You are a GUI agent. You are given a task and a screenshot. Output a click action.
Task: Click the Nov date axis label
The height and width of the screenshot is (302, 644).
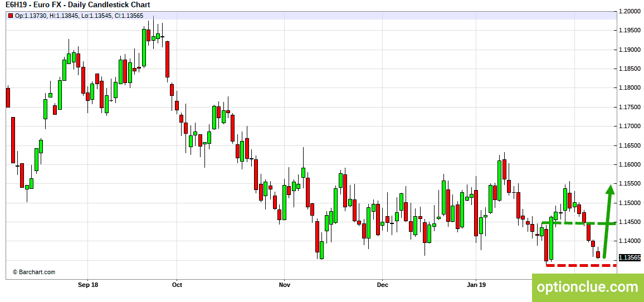click(x=284, y=284)
